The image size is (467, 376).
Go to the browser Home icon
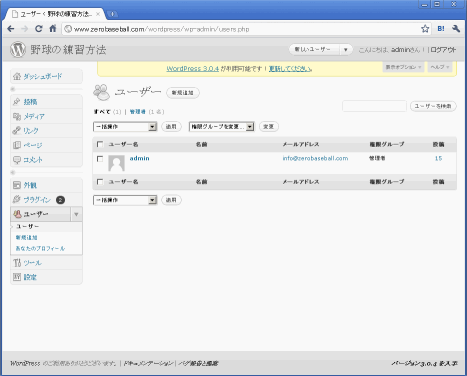pyautogui.click(x=53, y=29)
